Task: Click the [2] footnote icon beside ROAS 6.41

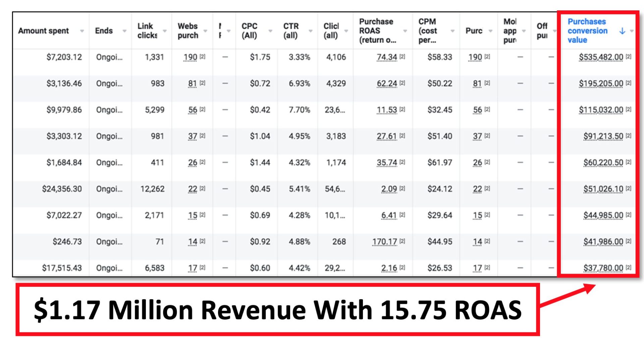Action: click(402, 215)
